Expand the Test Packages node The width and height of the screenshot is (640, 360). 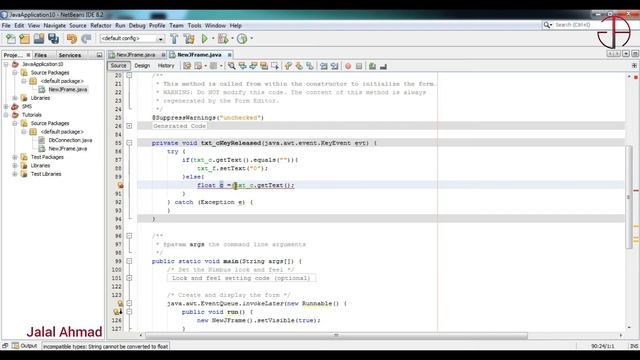pos(15,157)
